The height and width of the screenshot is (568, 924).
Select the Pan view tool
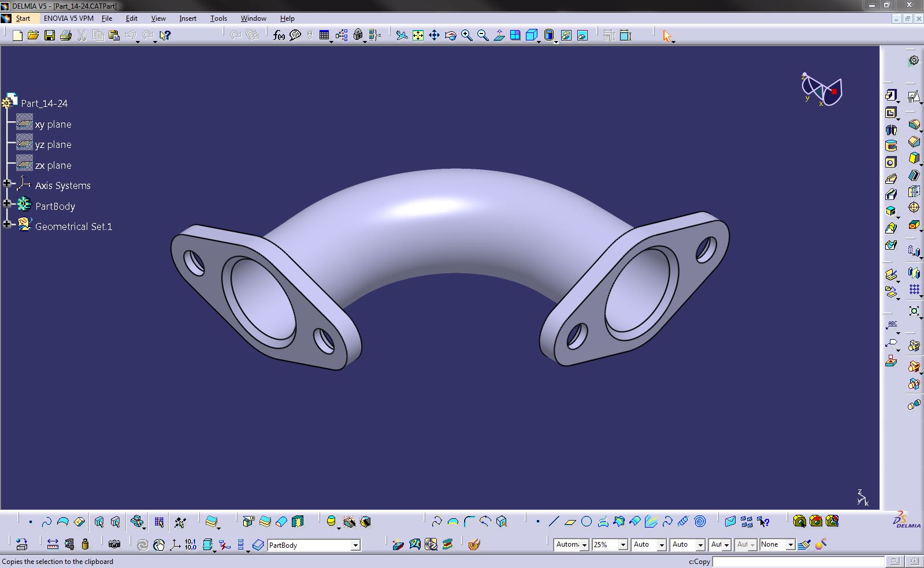tap(434, 36)
